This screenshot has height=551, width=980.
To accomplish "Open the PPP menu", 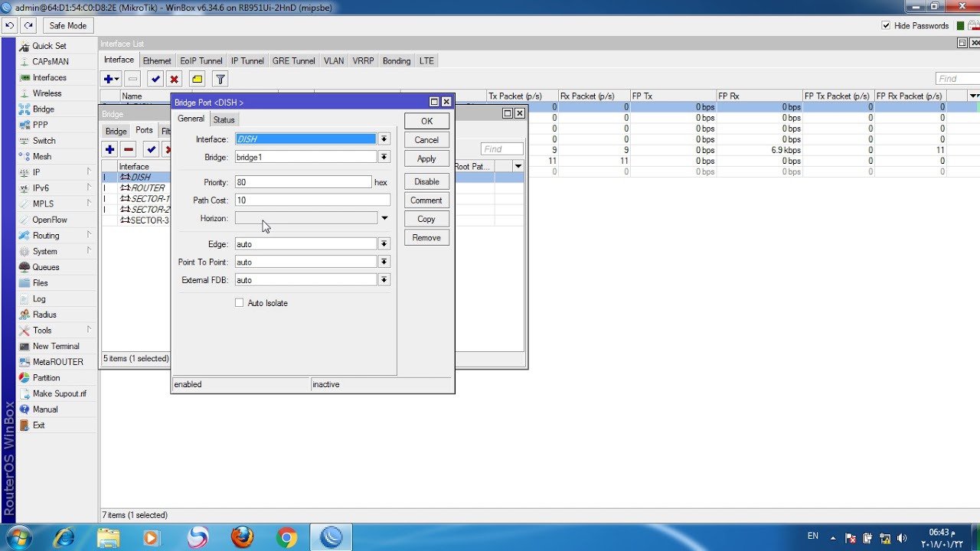I will [40, 125].
